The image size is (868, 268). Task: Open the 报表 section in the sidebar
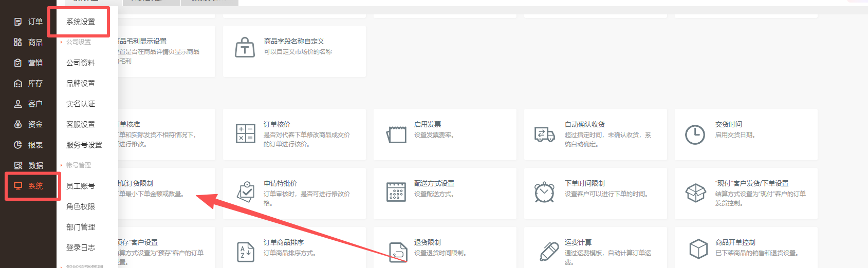coord(28,145)
